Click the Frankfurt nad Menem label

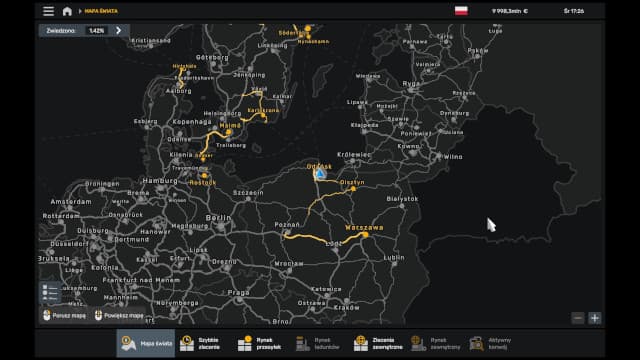(x=141, y=280)
